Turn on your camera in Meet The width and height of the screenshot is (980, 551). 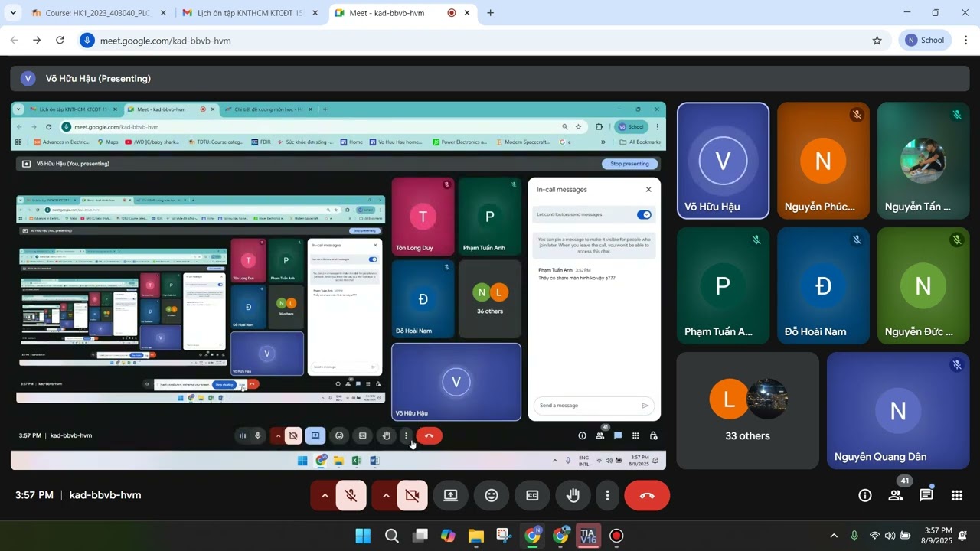click(x=412, y=496)
